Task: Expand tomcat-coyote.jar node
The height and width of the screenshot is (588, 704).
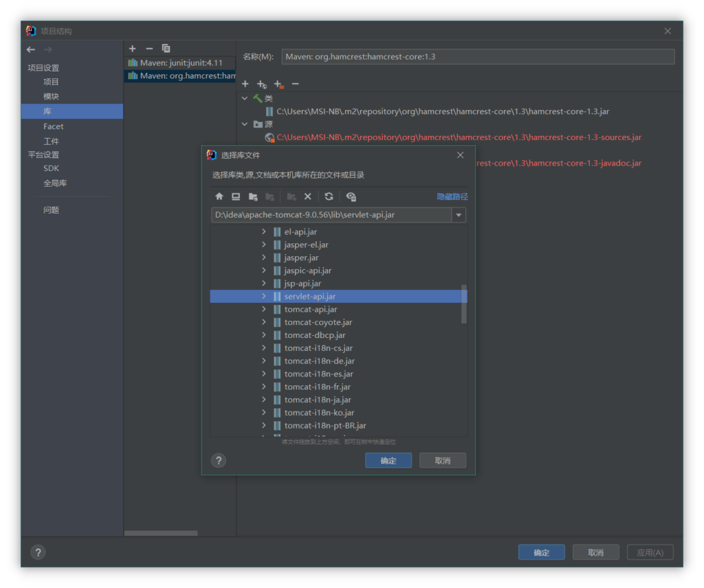Action: (264, 322)
